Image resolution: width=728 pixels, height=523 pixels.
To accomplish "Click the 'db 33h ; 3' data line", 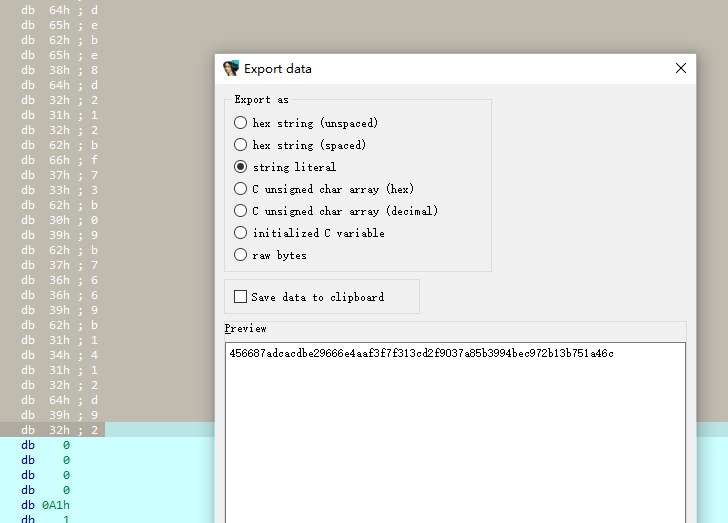I will click(60, 190).
